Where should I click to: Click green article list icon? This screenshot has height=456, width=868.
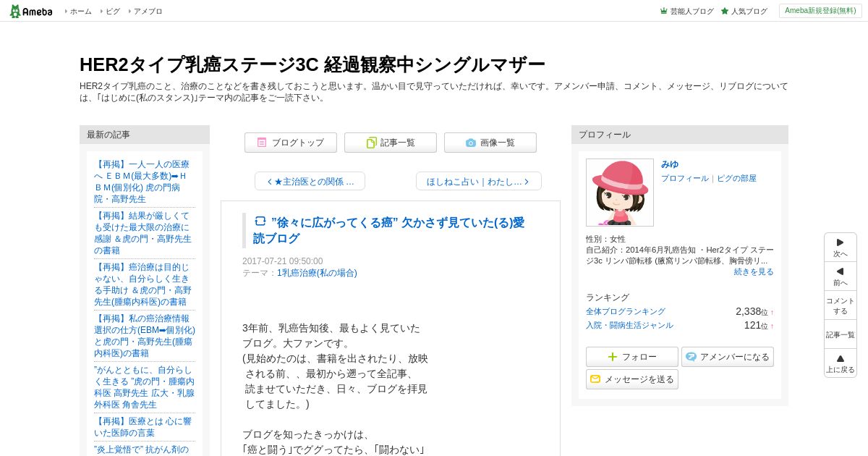371,143
